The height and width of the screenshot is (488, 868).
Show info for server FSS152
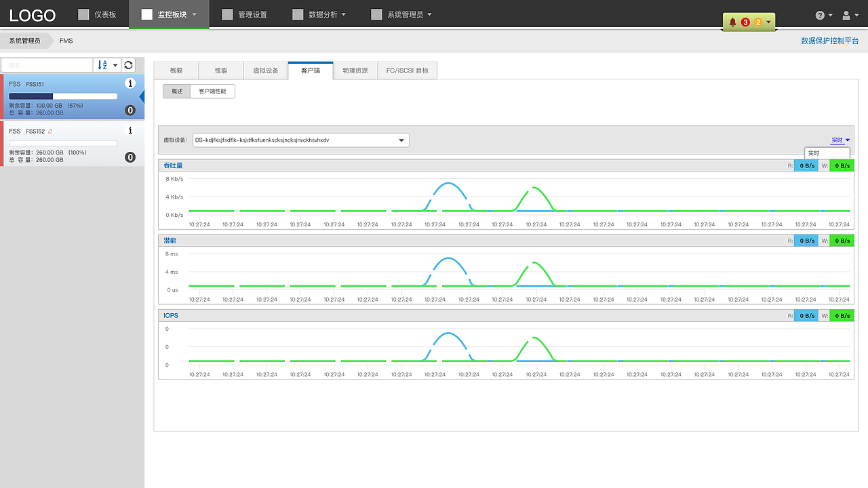(x=131, y=131)
